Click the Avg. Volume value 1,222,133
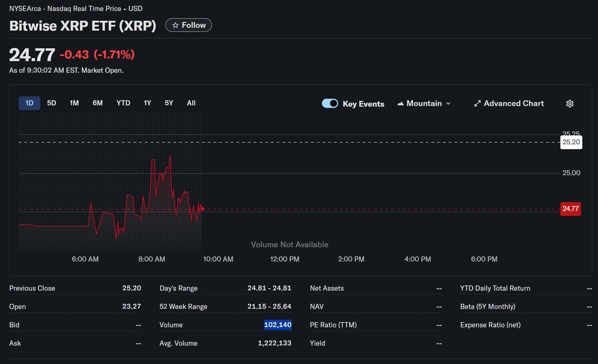 (x=275, y=343)
